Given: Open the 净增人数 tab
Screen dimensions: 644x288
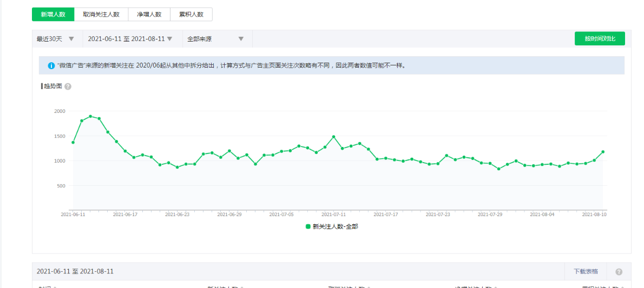Looking at the screenshot, I should pyautogui.click(x=149, y=15).
